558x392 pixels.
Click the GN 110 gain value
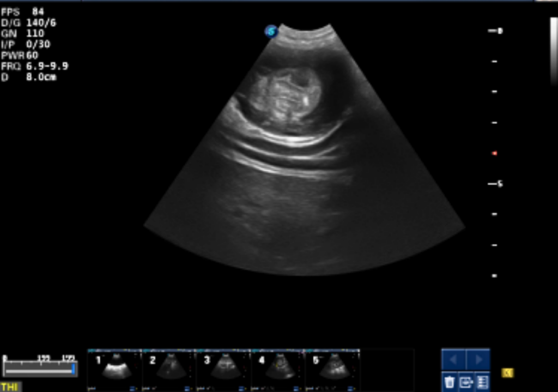coord(22,33)
